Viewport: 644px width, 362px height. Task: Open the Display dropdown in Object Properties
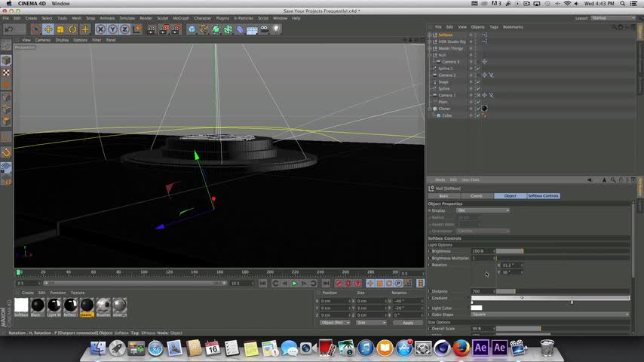tap(483, 210)
